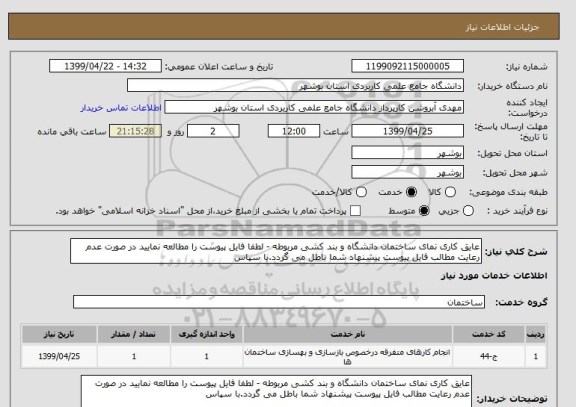Click the table date cell 1399/04/25
Viewport: 576px width, 407px height.
[59, 356]
